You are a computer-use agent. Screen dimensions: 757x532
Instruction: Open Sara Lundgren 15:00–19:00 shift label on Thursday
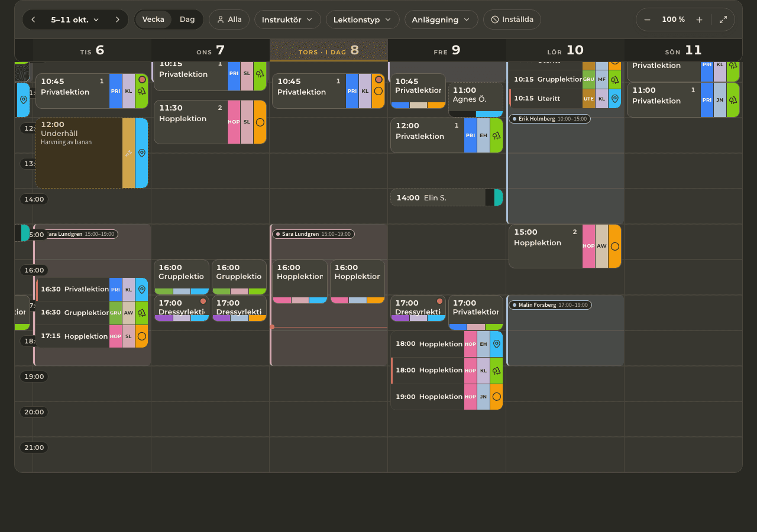click(x=313, y=234)
